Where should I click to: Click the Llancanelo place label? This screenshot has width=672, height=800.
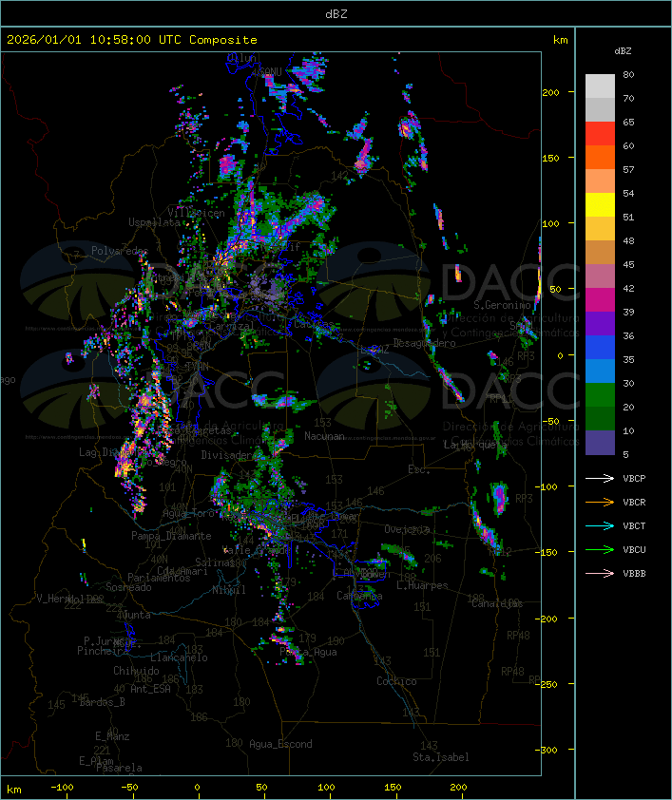[179, 657]
